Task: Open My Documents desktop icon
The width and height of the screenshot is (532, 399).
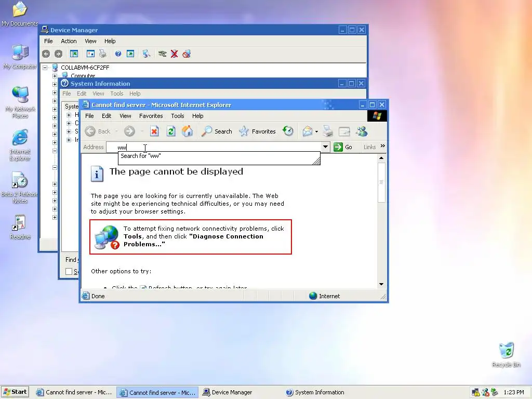Action: pyautogui.click(x=20, y=14)
